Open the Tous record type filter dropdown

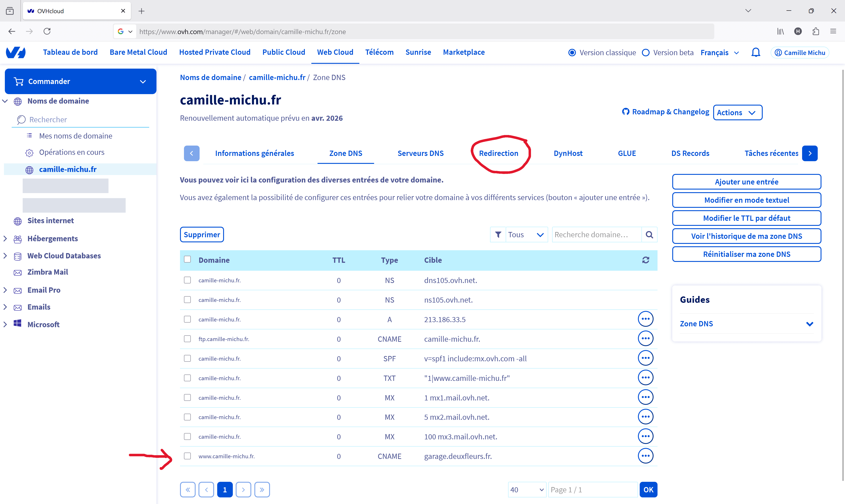[526, 235]
